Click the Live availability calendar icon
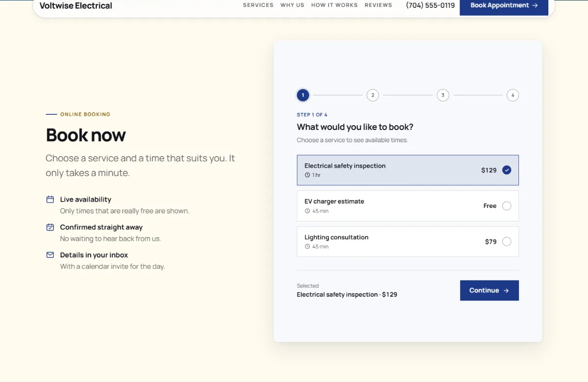The image size is (588, 382). [x=50, y=200]
